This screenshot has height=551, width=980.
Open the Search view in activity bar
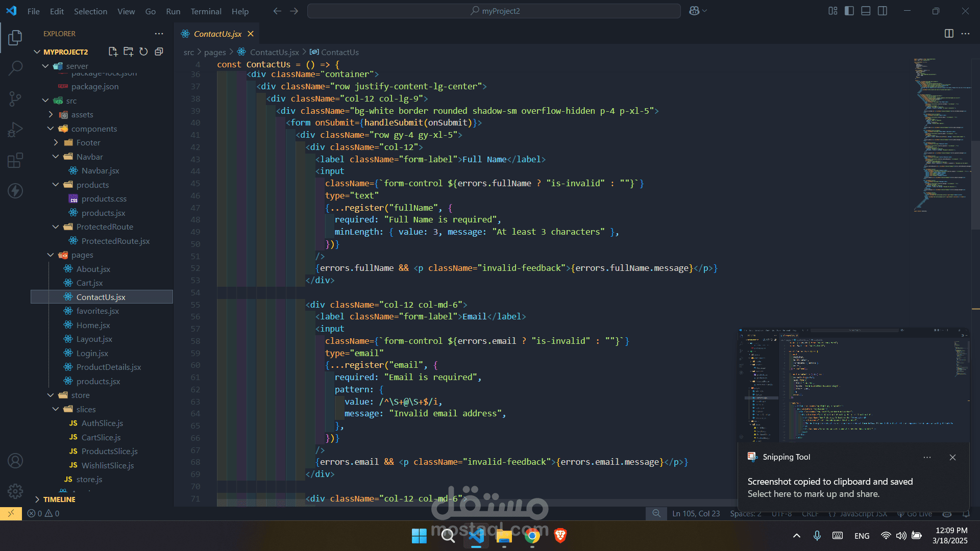pos(15,68)
